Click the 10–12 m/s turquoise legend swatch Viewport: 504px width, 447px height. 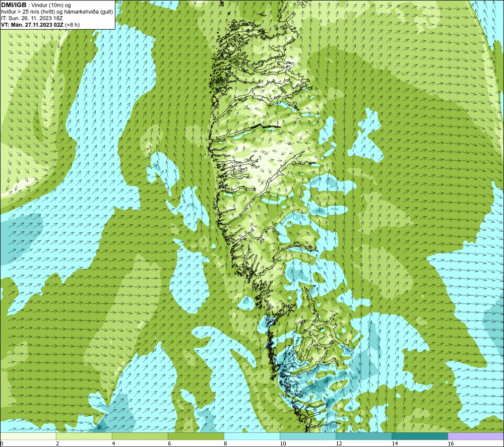308,436
